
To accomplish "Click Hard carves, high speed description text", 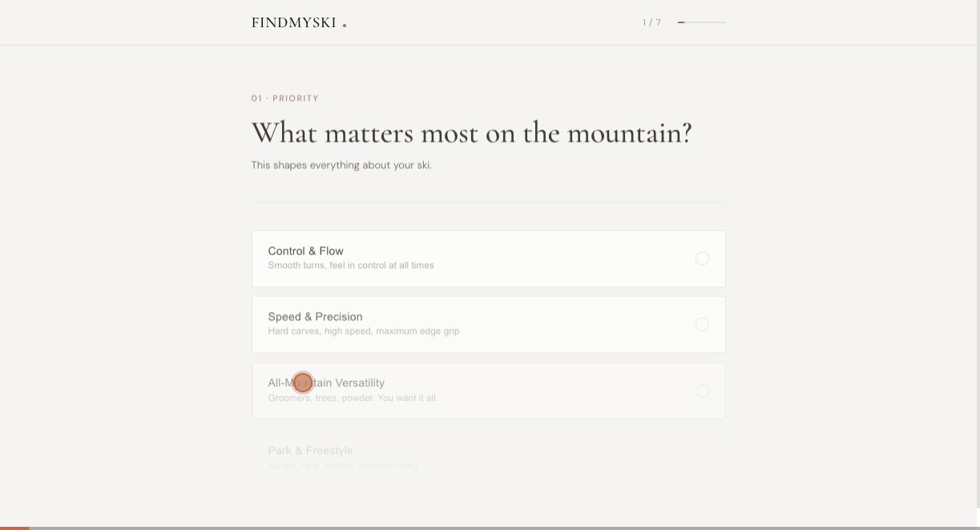I will tap(363, 331).
